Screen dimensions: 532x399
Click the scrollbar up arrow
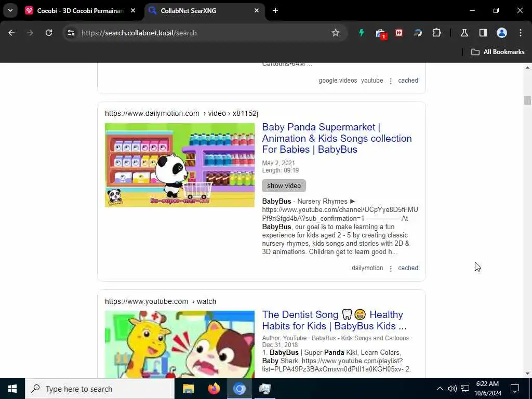coord(527,68)
